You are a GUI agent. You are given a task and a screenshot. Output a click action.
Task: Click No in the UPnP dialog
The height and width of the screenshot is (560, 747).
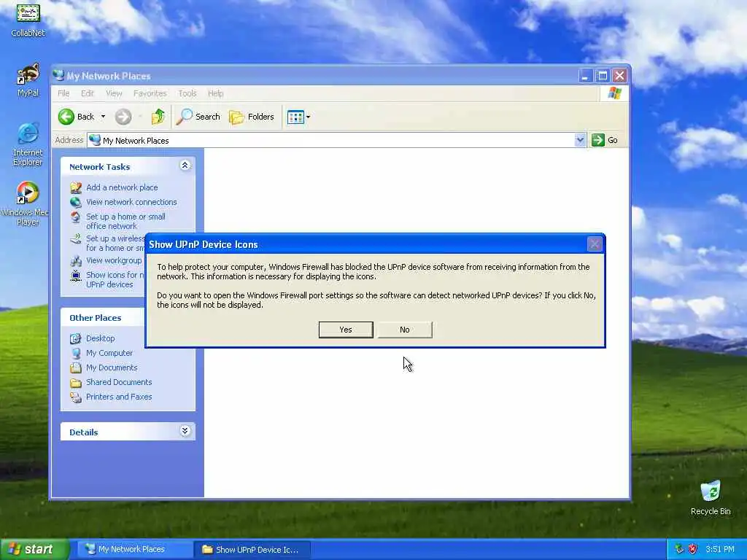pos(404,330)
